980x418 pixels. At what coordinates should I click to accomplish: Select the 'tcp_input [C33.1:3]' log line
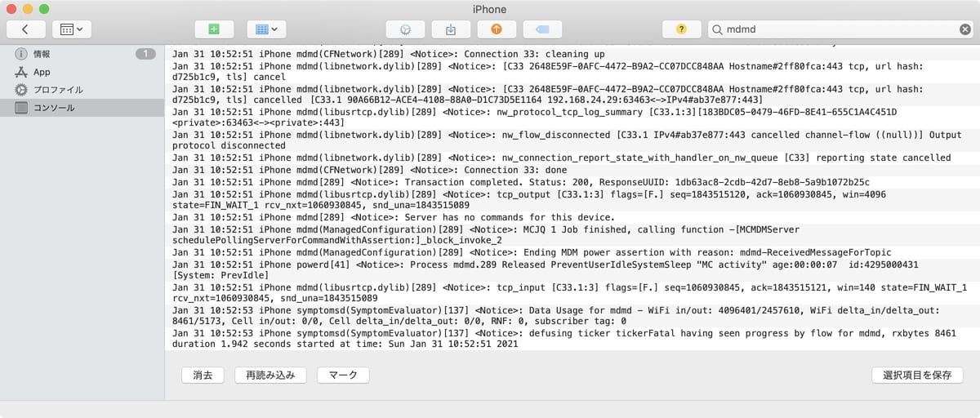pos(572,293)
